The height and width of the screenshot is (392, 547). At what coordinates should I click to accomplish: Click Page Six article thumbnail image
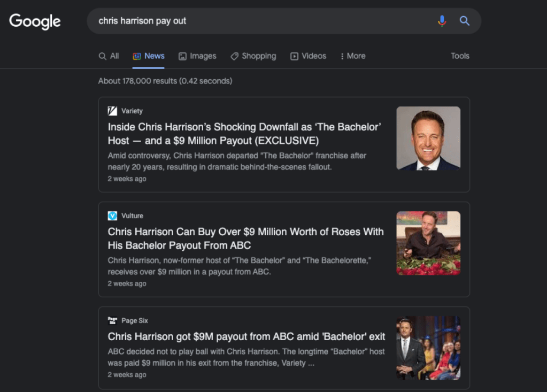(428, 348)
